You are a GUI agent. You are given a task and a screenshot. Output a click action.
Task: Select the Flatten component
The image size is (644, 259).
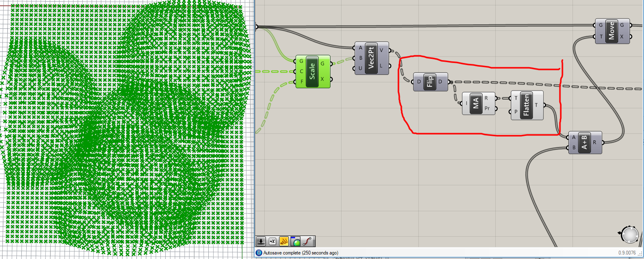pyautogui.click(x=526, y=105)
